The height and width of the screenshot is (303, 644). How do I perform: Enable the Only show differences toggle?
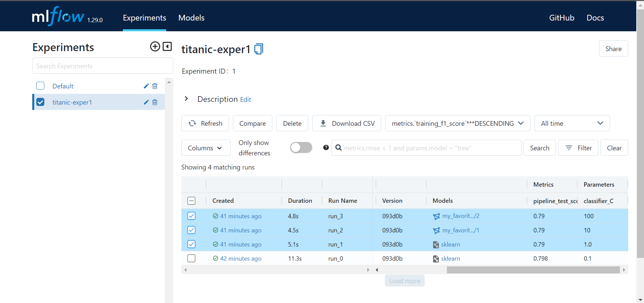click(301, 148)
